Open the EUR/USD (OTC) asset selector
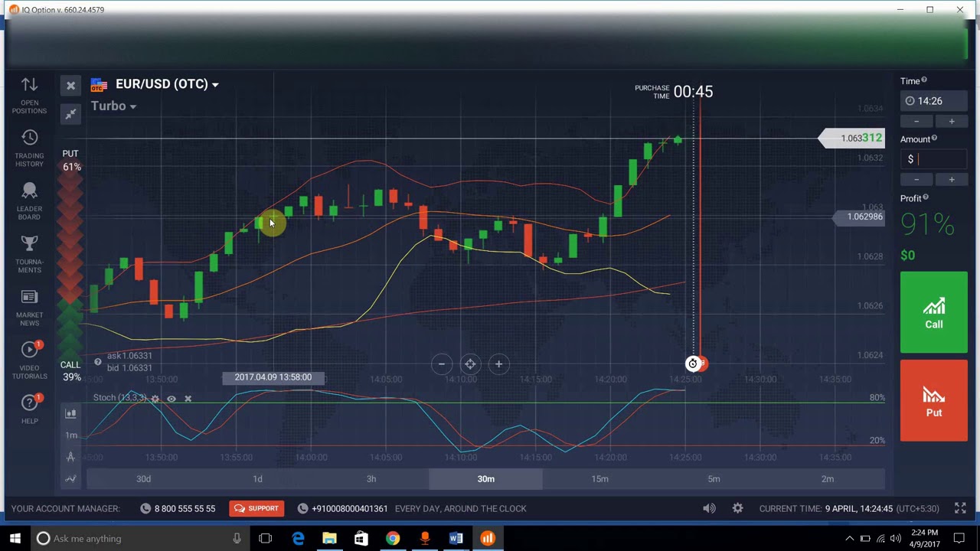The width and height of the screenshot is (980, 551). click(155, 84)
